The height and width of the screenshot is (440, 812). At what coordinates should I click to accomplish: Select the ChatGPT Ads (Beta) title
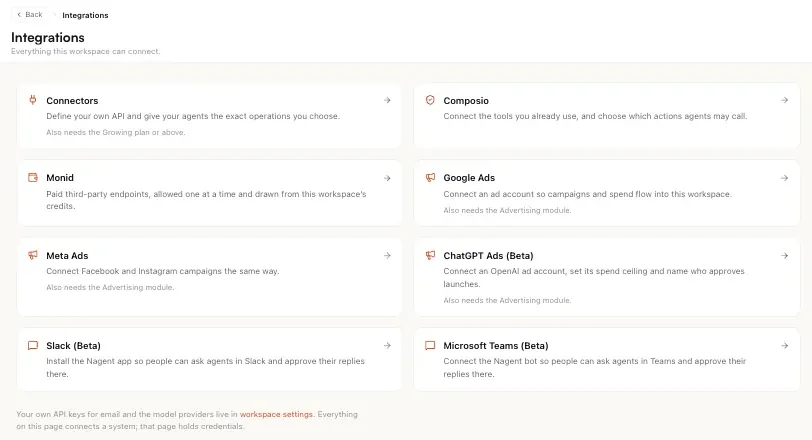[488, 256]
